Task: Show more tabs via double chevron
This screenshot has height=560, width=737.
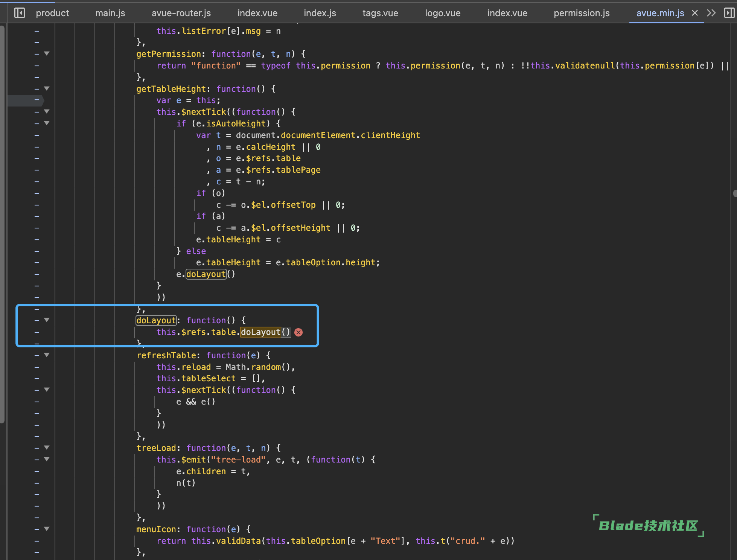Action: 711,13
